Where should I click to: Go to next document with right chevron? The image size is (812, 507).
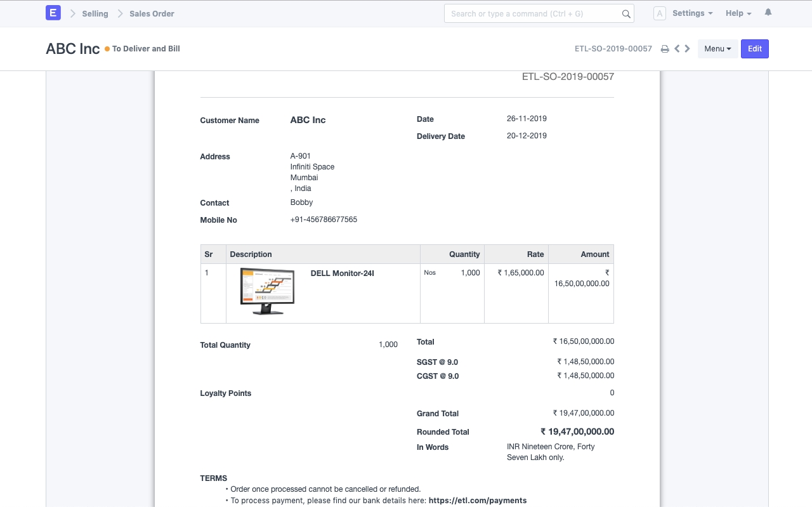pyautogui.click(x=687, y=49)
